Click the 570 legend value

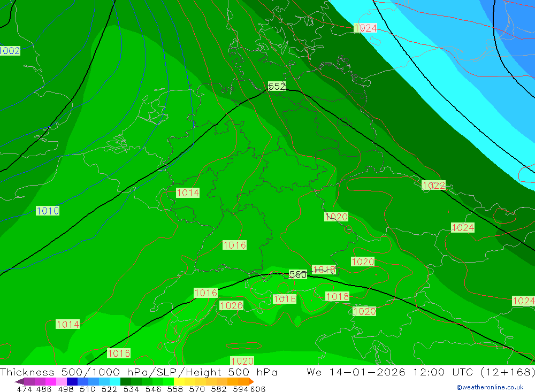(x=197, y=389)
